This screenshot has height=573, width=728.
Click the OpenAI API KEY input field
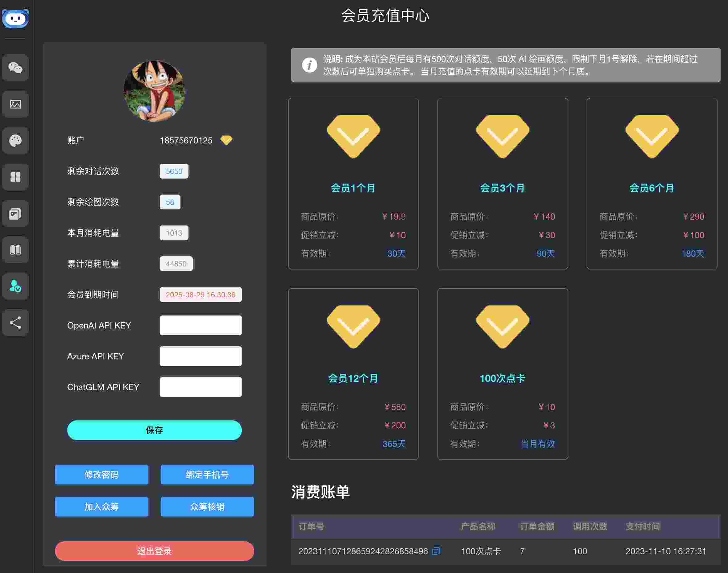point(201,325)
